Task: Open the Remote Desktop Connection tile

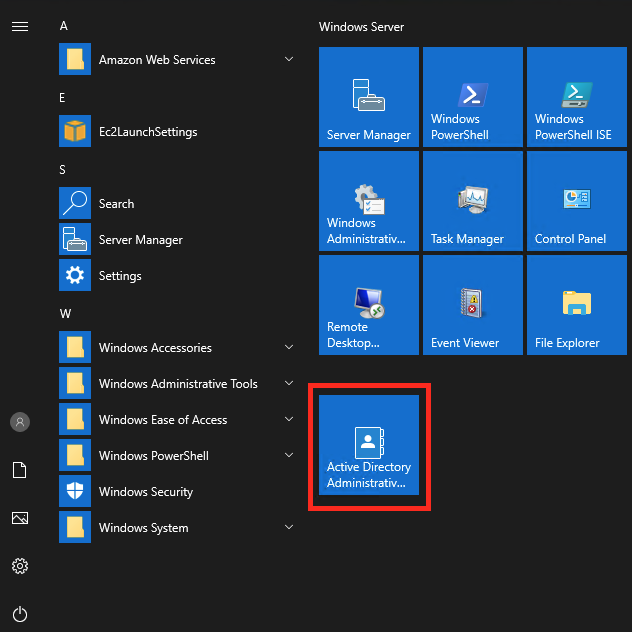Action: pos(368,305)
